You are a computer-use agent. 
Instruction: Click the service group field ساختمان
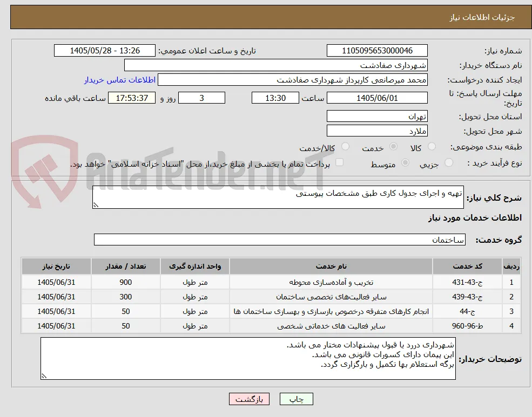coord(280,240)
